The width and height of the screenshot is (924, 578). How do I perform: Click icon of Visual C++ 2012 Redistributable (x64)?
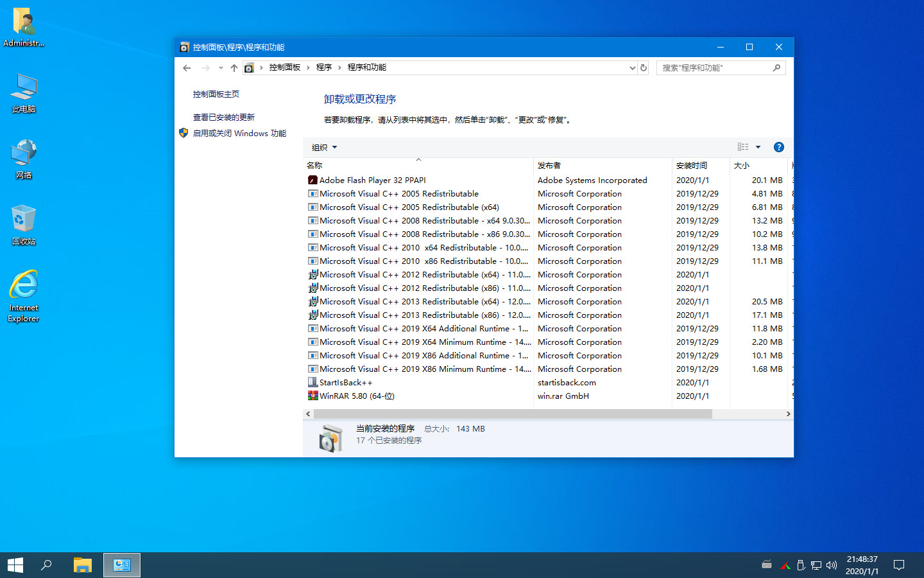pyautogui.click(x=312, y=275)
